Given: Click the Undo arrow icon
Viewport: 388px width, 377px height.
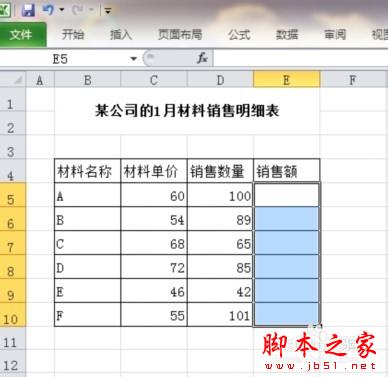Looking at the screenshot, I should pos(48,10).
